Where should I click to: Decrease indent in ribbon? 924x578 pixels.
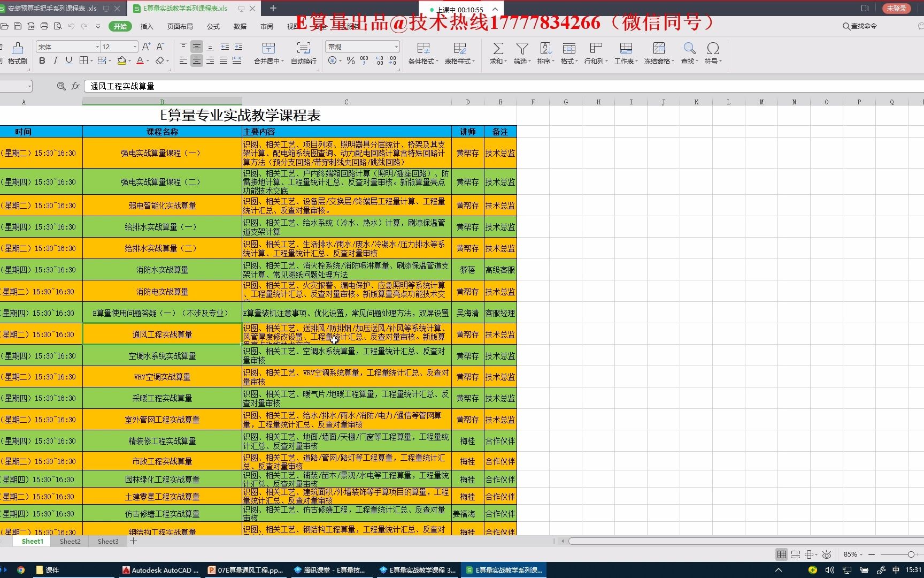click(225, 47)
